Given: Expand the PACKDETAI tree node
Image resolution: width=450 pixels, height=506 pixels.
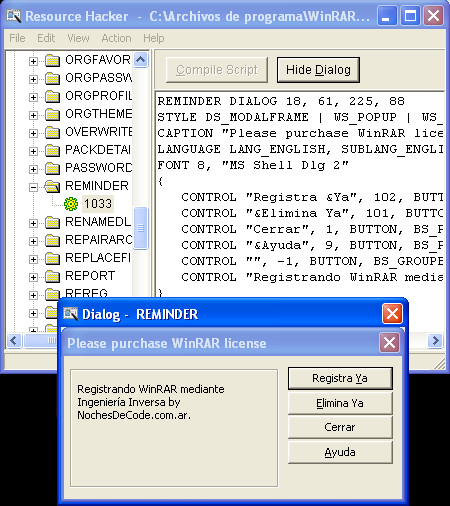Looking at the screenshot, I should point(33,151).
